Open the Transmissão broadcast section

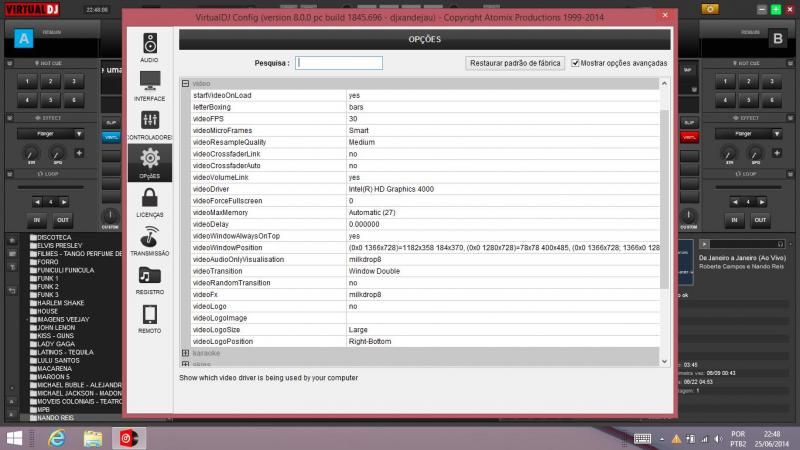(149, 241)
